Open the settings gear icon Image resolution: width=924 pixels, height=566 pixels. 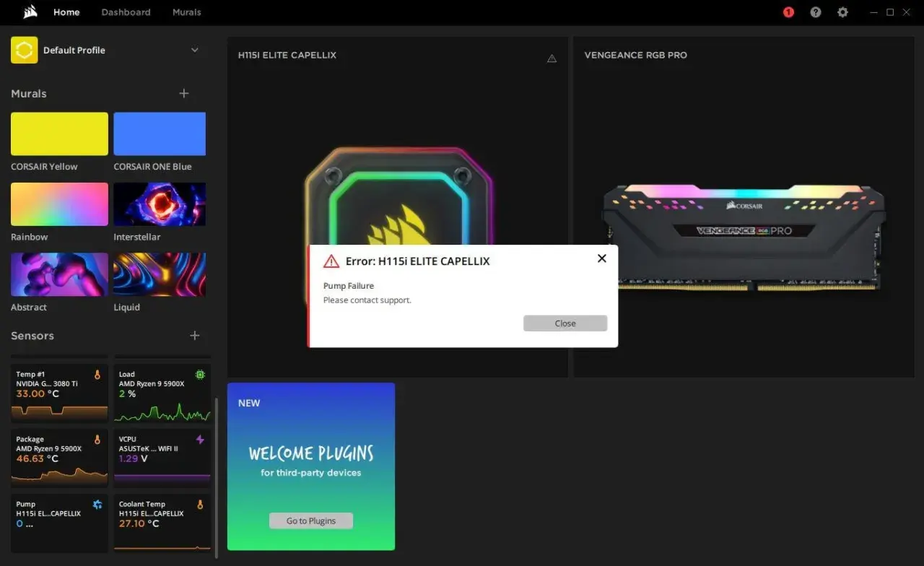(842, 12)
